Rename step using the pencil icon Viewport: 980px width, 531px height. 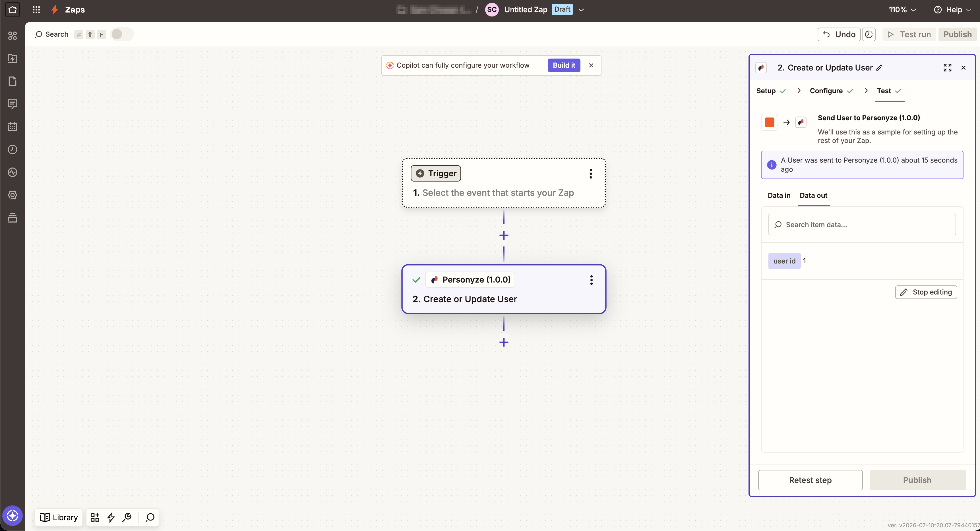879,68
